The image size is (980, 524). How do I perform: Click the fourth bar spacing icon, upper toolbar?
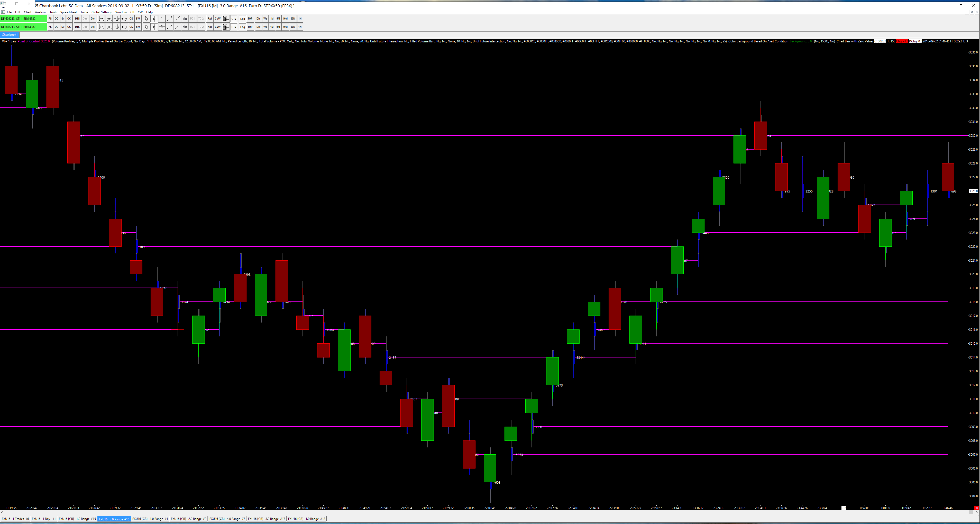124,19
